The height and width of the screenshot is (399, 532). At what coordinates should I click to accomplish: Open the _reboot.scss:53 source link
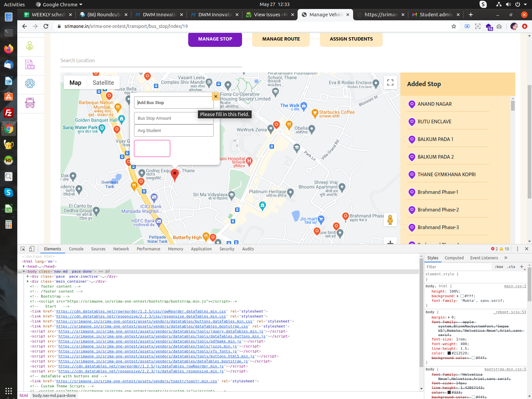[x=510, y=312]
